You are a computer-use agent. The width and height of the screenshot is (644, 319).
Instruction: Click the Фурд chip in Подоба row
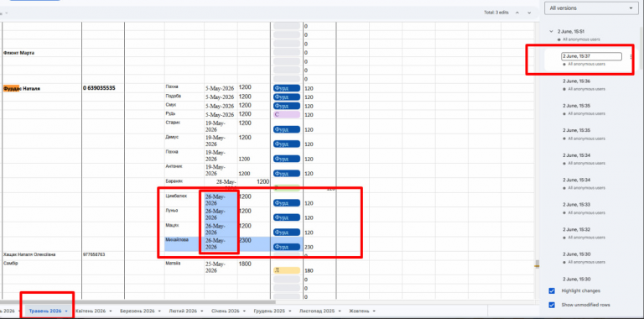(287, 97)
